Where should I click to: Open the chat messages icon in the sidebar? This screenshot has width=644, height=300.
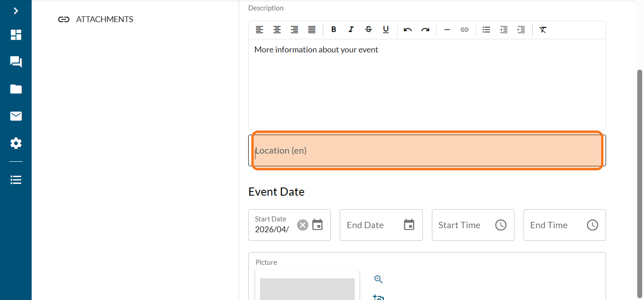pos(16,62)
